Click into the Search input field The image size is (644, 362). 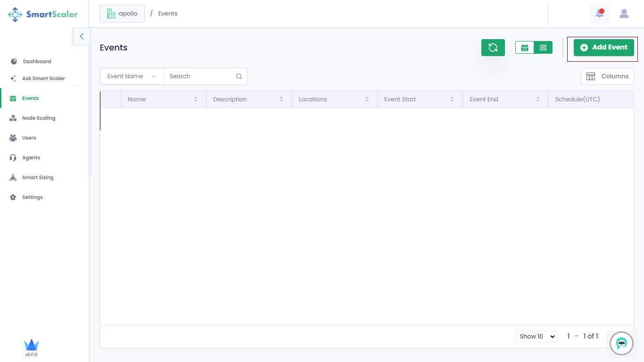pyautogui.click(x=200, y=76)
